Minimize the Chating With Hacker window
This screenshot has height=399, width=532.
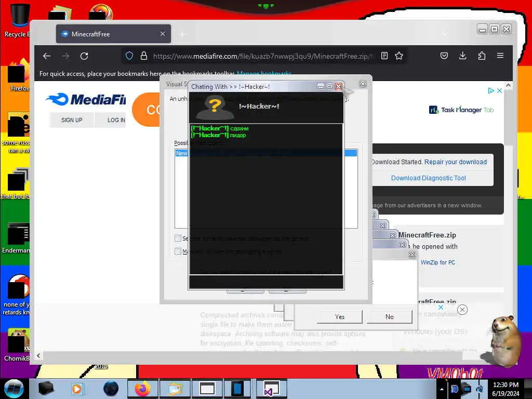pyautogui.click(x=321, y=87)
